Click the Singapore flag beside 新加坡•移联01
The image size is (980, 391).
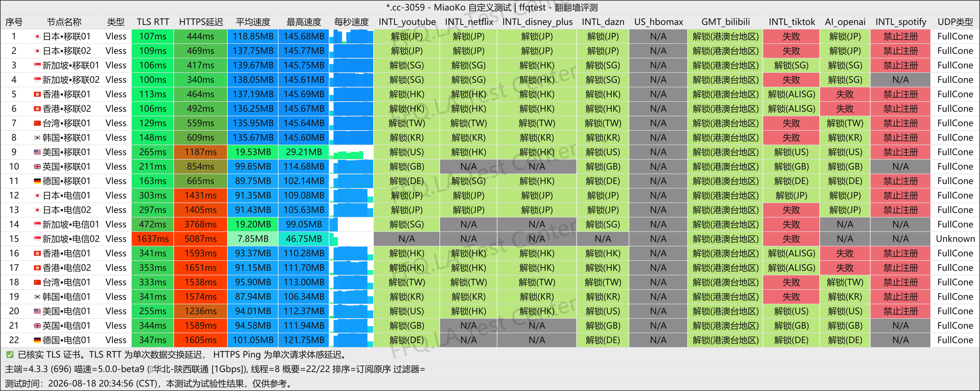(37, 65)
